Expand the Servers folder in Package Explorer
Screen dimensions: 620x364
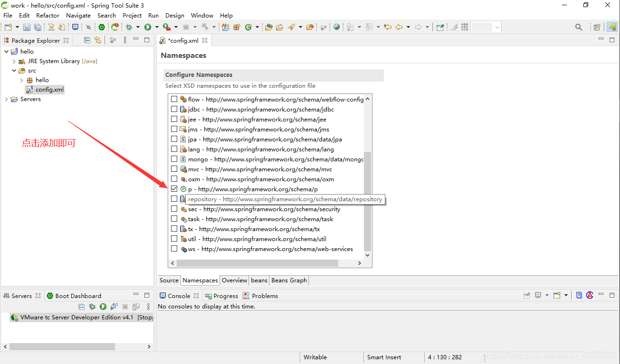click(6, 99)
